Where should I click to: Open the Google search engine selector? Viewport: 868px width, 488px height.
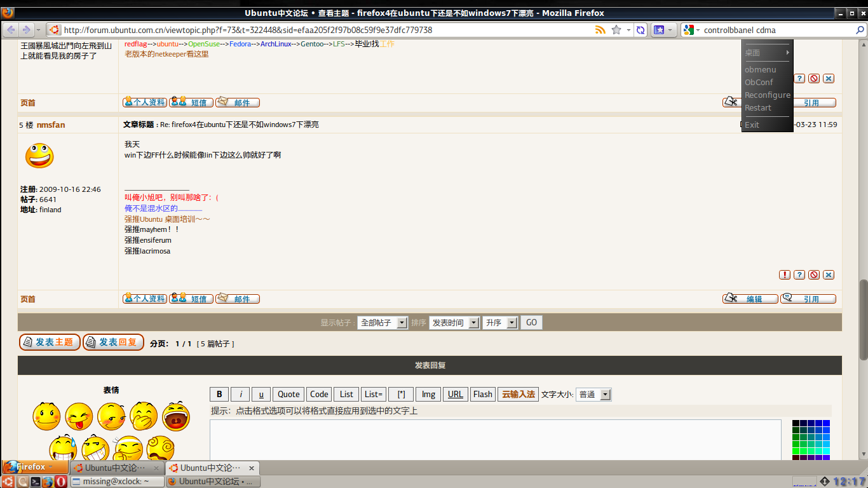(690, 30)
